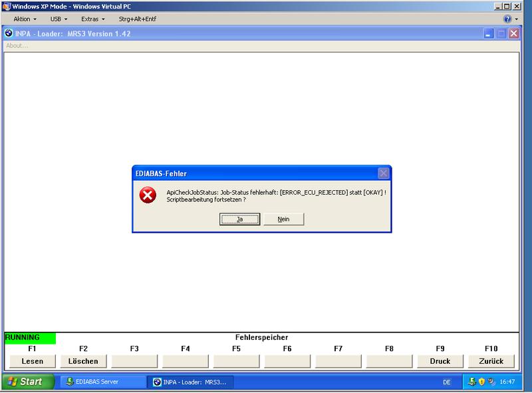Screen dimensions: 532x393
Task: Minimize the INPA Loader window
Action: [x=489, y=33]
